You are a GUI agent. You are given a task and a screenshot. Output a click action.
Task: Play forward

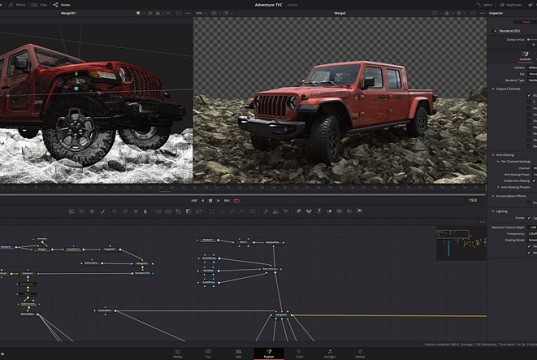click(218, 200)
